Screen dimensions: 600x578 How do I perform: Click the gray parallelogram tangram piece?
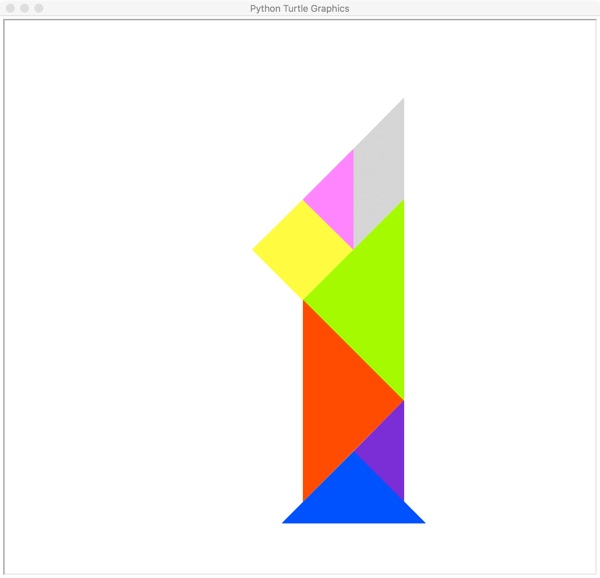click(x=378, y=174)
